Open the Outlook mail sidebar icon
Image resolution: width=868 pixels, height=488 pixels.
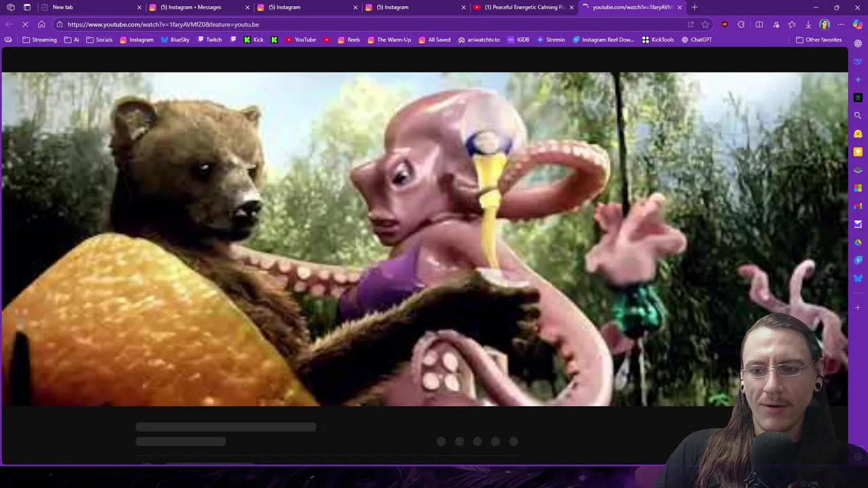click(858, 224)
